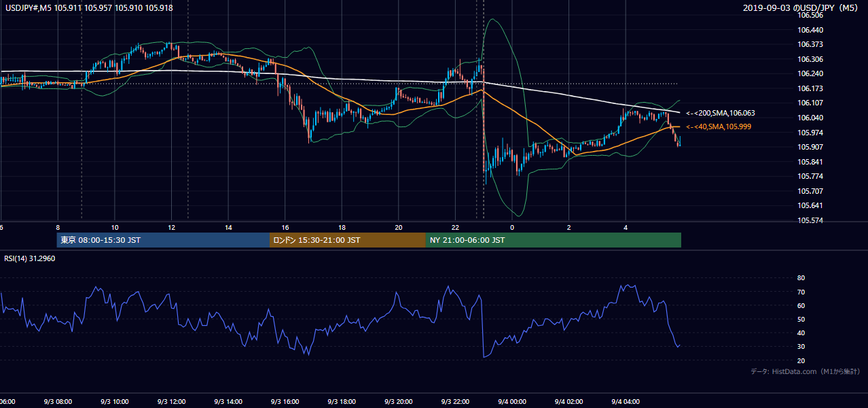Click RSI scale value 60

801,305
